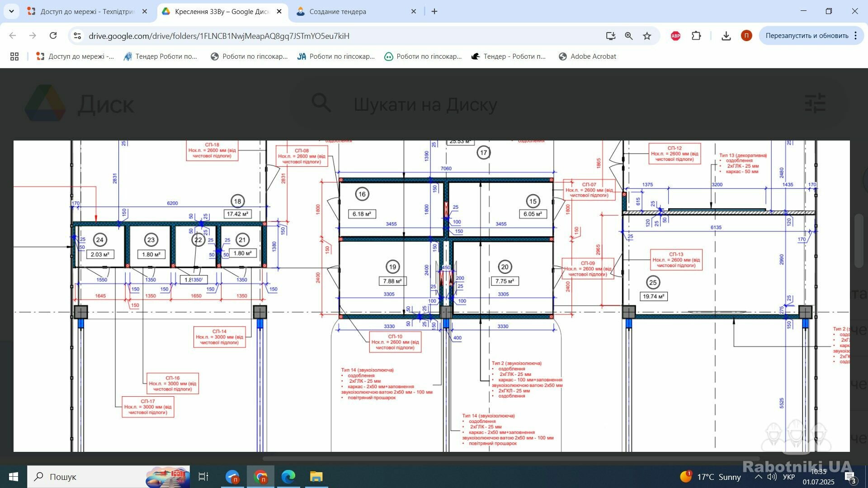Open the Windows Start menu
Image resolution: width=868 pixels, height=488 pixels.
click(x=13, y=477)
